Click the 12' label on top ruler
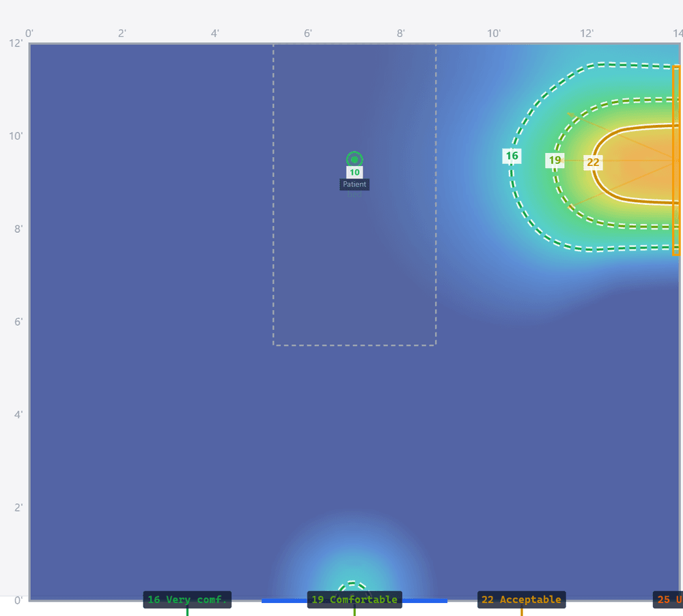Viewport: 683px width, 616px height. point(587,33)
